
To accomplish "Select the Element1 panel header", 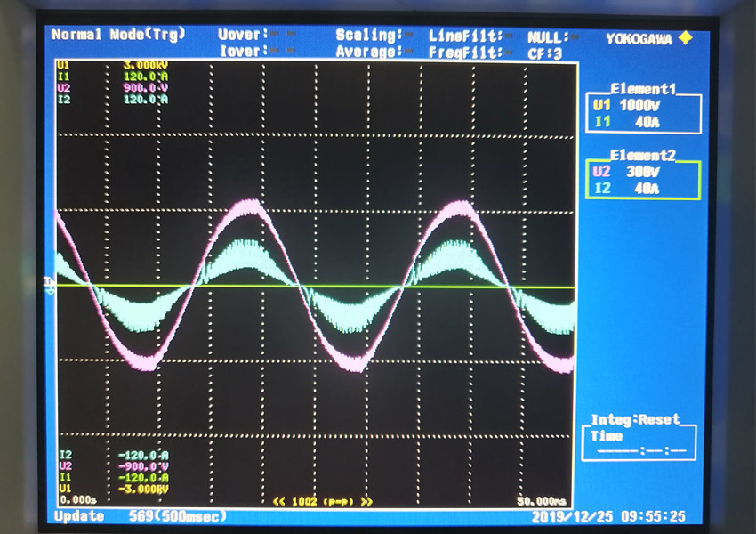I will [641, 89].
